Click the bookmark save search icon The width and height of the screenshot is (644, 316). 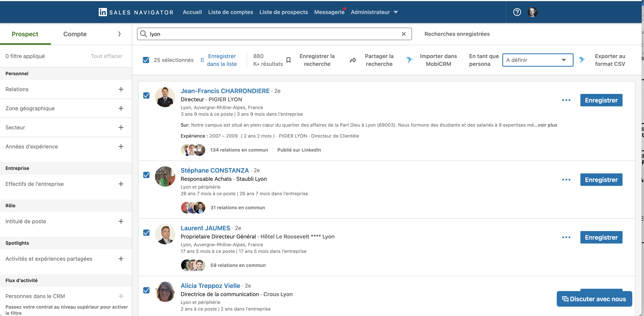pyautogui.click(x=288, y=60)
